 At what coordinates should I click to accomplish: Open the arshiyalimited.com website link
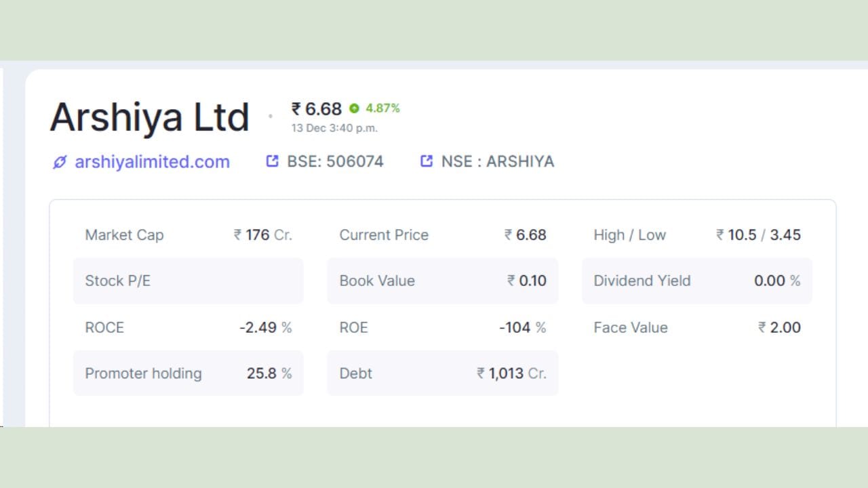point(152,162)
